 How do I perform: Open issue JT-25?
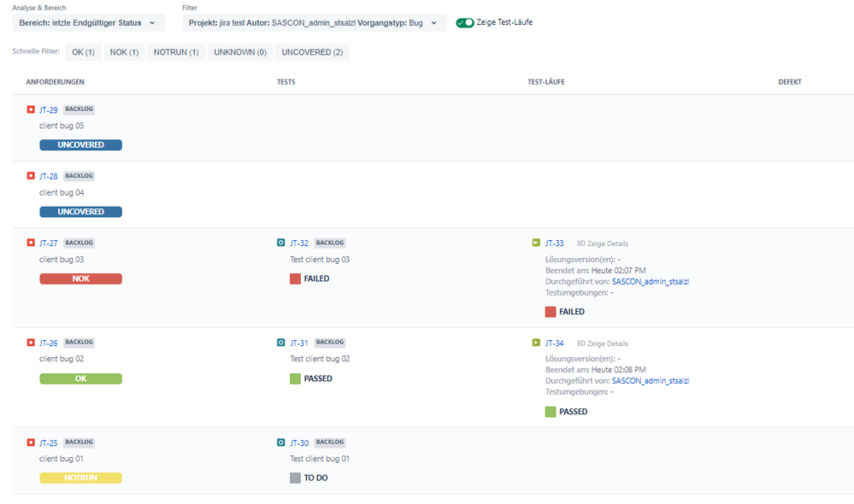pos(49,443)
